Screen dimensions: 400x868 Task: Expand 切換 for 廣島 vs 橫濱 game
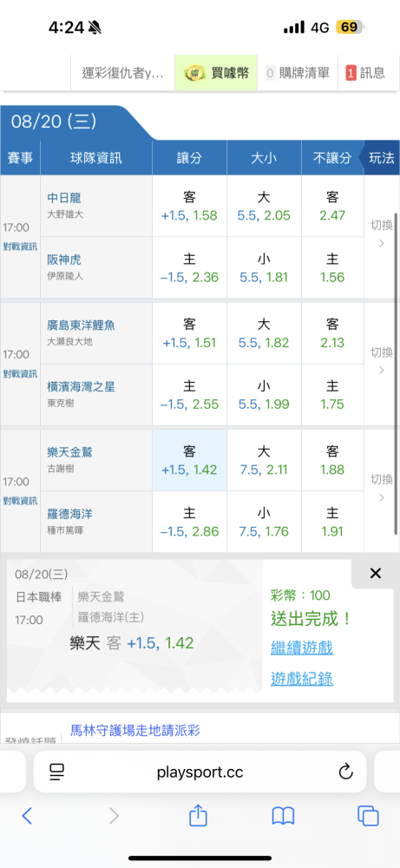click(x=381, y=361)
